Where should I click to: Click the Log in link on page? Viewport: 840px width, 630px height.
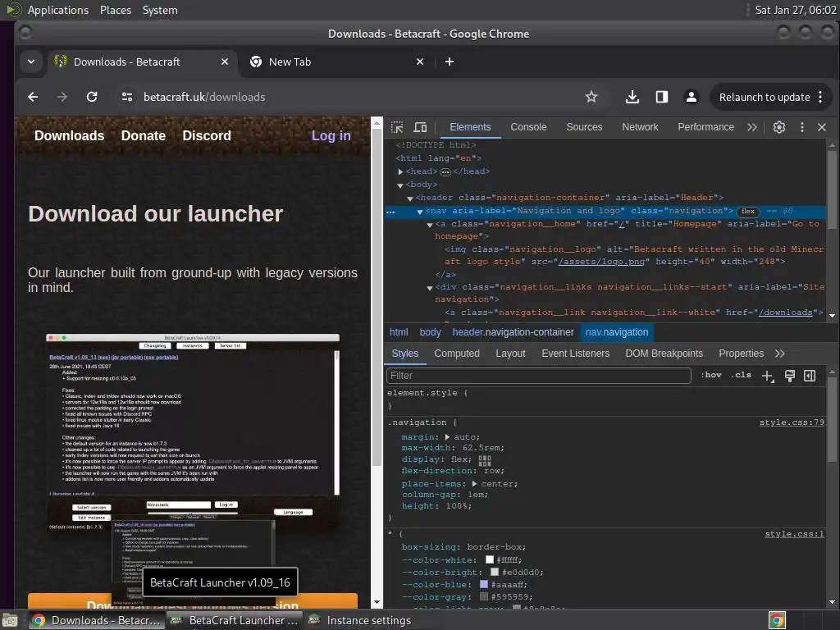[x=331, y=136]
